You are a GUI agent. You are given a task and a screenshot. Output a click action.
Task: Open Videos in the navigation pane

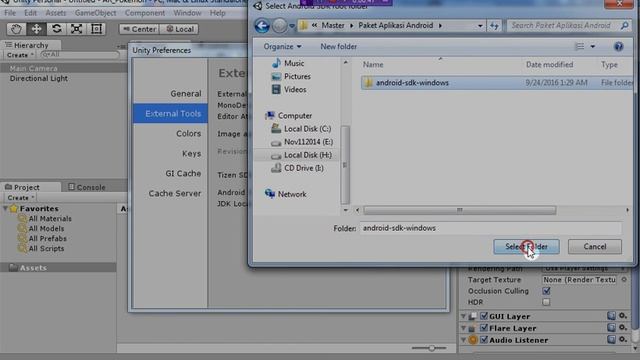pyautogui.click(x=295, y=89)
